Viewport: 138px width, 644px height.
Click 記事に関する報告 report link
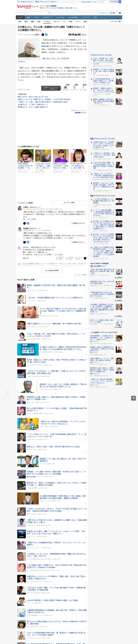click(x=24, y=89)
